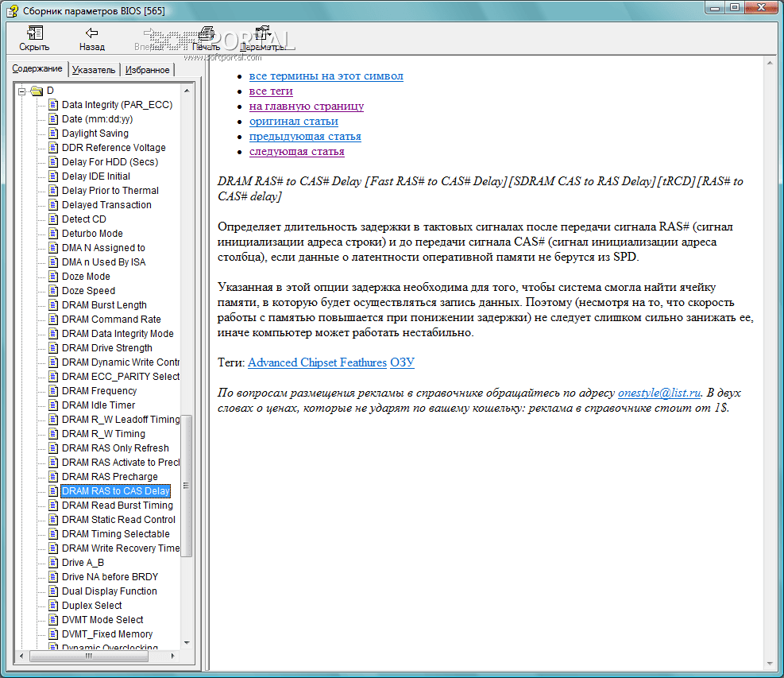Image resolution: width=784 pixels, height=678 pixels.
Task: Click the Назад (Back) arrow icon
Action: (x=91, y=33)
